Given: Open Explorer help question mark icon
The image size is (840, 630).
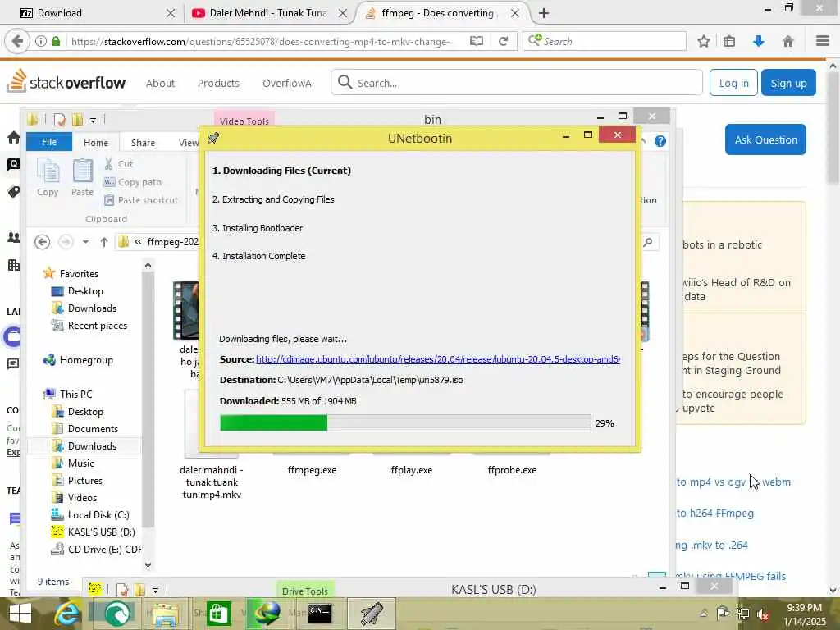Looking at the screenshot, I should click(x=660, y=141).
